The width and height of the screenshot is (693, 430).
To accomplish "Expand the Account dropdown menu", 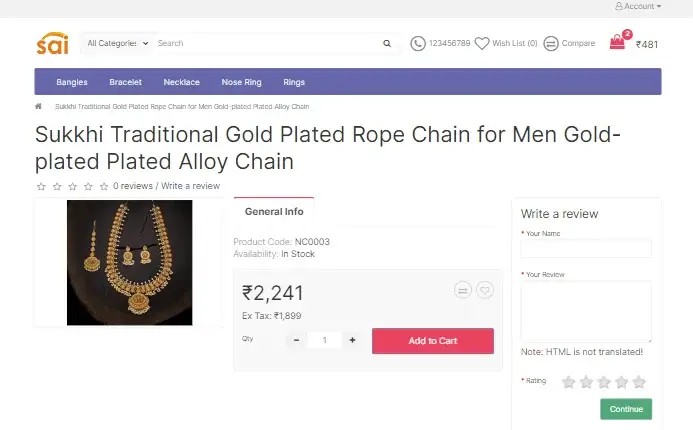I will [638, 6].
